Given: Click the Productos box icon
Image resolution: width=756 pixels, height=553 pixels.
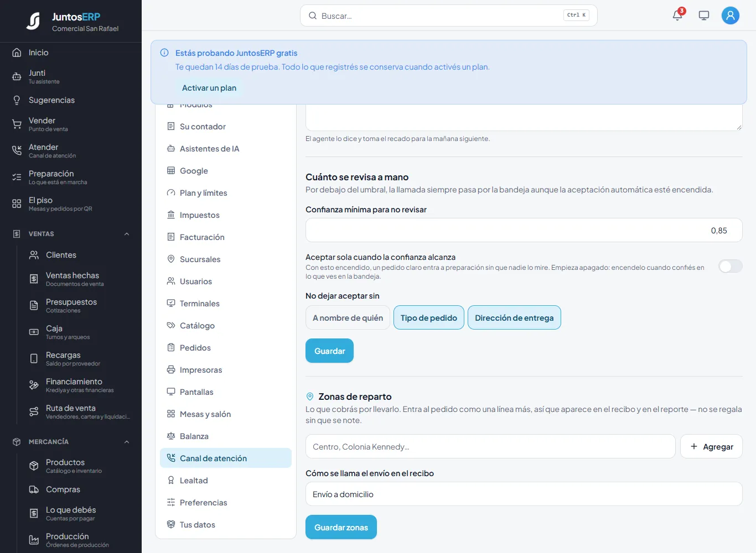Looking at the screenshot, I should pyautogui.click(x=34, y=466).
